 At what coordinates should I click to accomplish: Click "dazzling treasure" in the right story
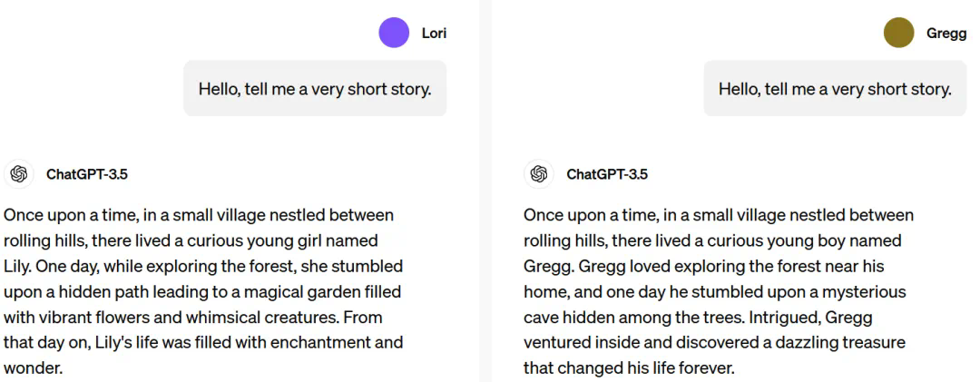point(842,343)
